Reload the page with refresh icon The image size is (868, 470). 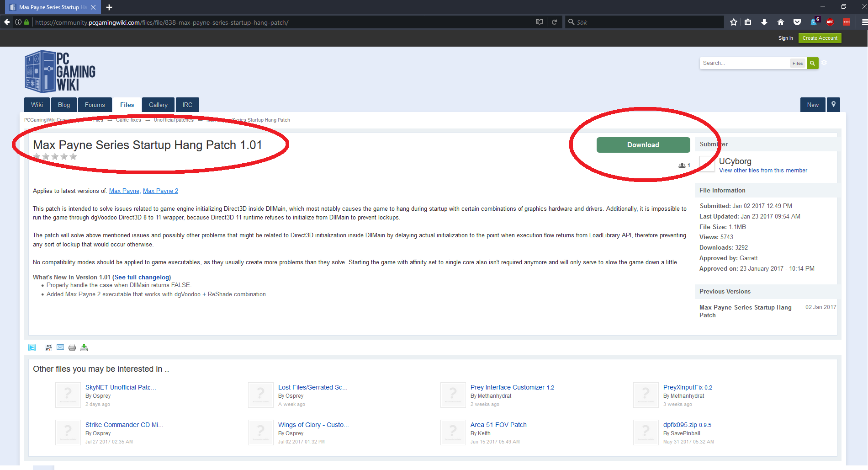[554, 22]
